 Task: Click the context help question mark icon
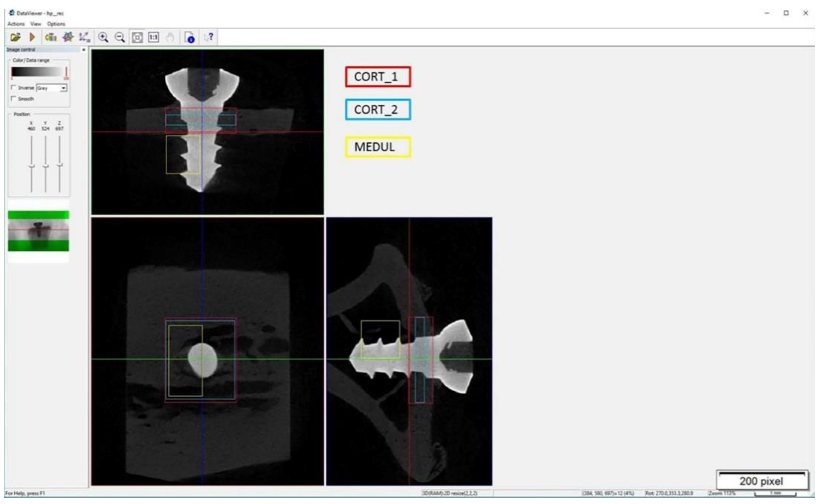[x=209, y=37]
